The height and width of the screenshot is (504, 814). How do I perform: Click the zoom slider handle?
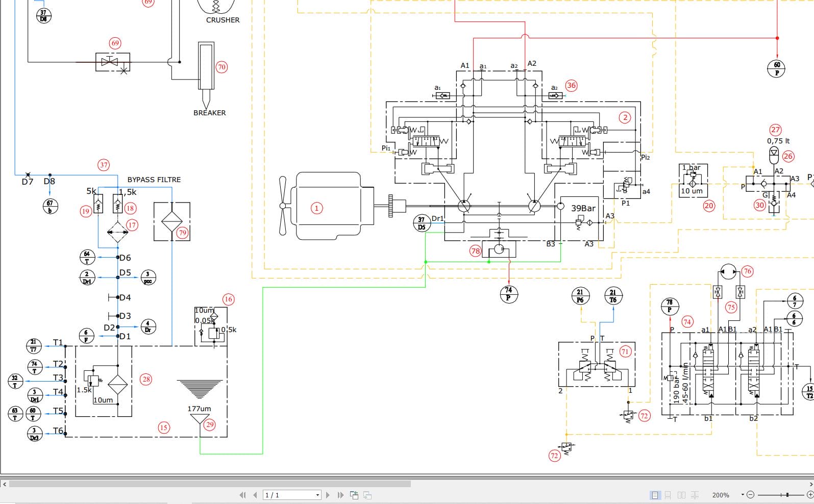point(787,495)
